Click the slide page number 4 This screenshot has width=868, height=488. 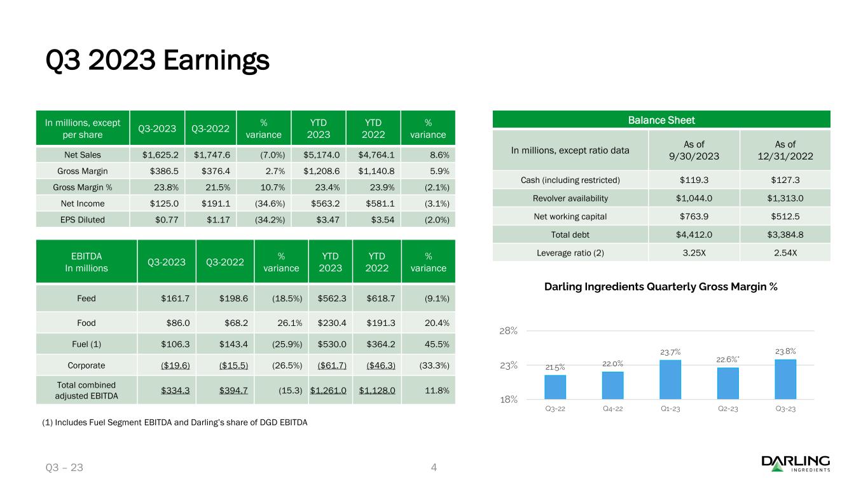pos(434,468)
